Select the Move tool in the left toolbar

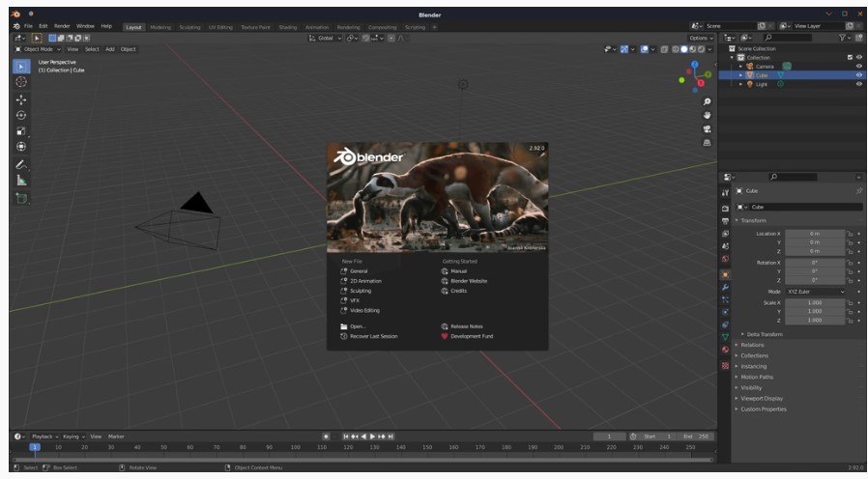click(21, 100)
